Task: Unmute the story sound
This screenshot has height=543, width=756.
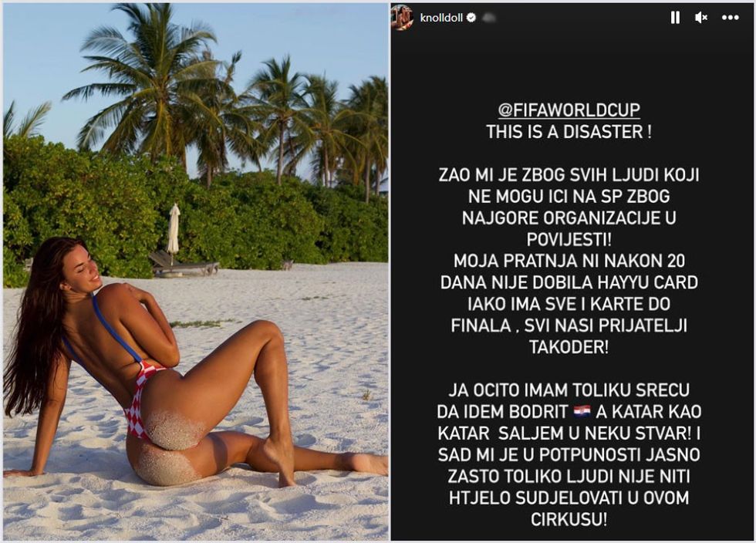Action: click(701, 18)
